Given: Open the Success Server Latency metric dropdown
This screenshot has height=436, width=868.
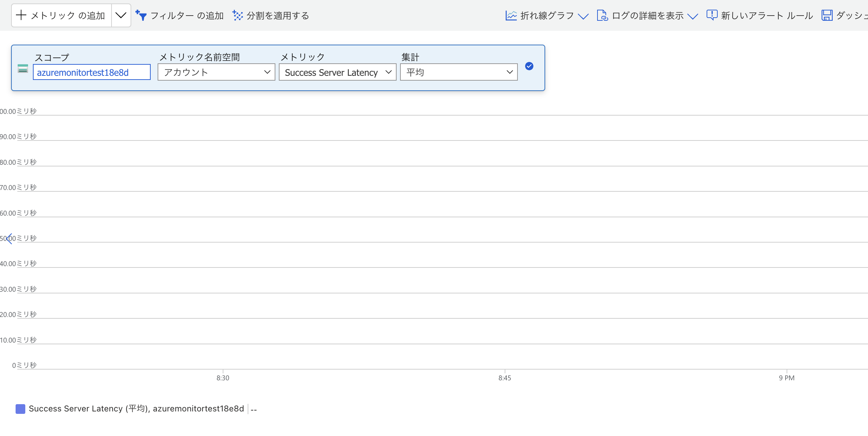Looking at the screenshot, I should click(337, 72).
